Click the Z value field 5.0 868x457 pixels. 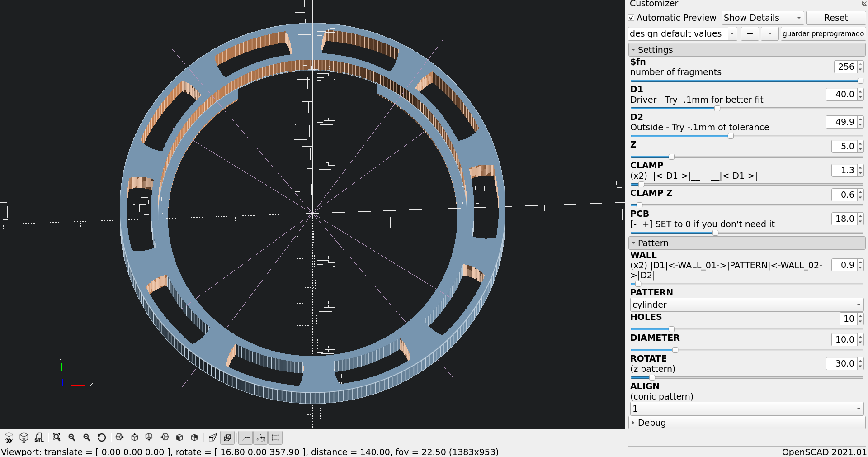tap(844, 146)
